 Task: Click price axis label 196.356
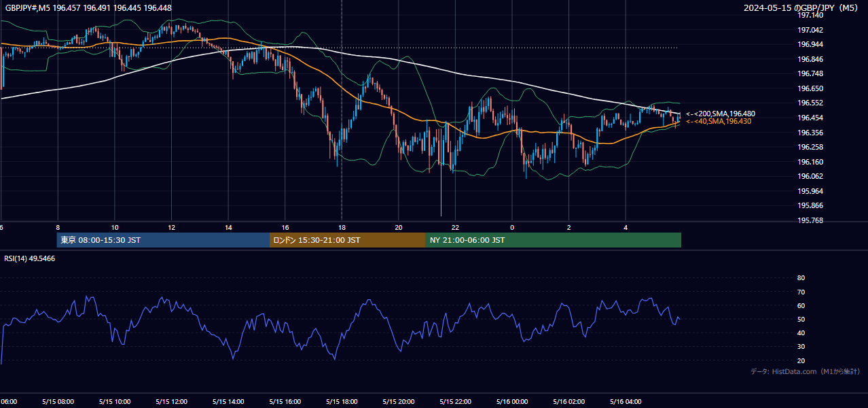coord(810,133)
